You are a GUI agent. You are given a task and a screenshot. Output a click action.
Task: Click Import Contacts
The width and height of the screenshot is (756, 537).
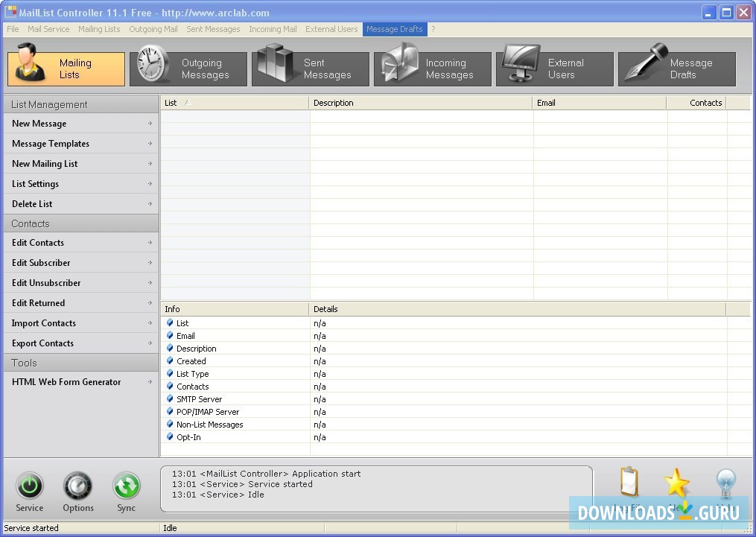[81, 323]
